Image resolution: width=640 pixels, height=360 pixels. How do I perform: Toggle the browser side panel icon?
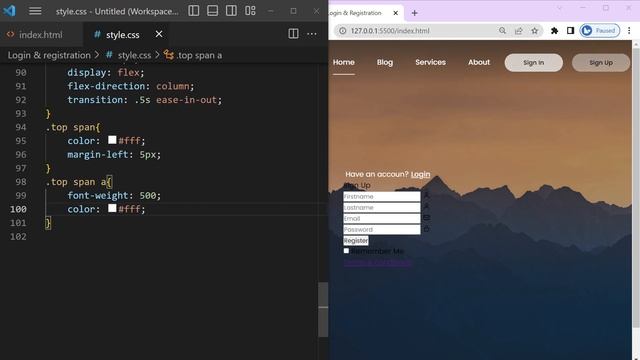pos(570,31)
